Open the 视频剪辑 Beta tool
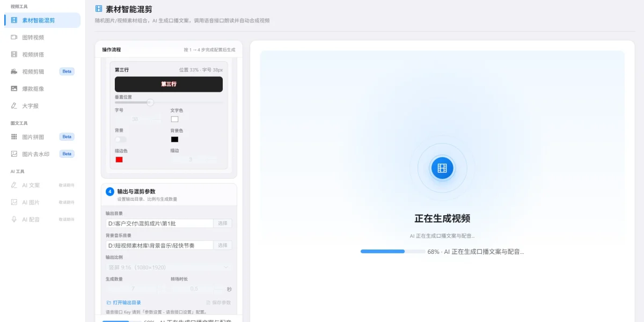Viewport: 644px width, 322px height. 42,71
